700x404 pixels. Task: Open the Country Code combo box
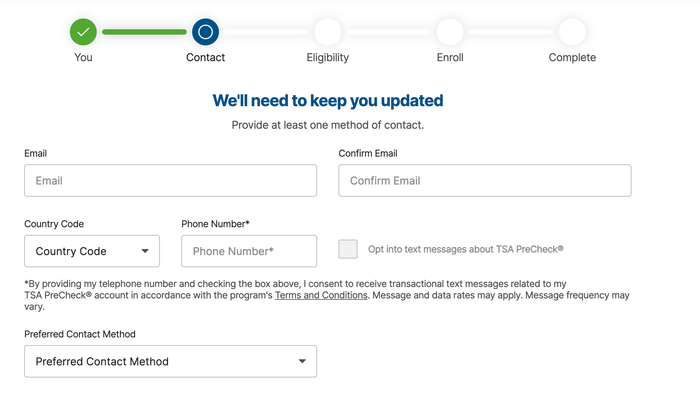(92, 251)
